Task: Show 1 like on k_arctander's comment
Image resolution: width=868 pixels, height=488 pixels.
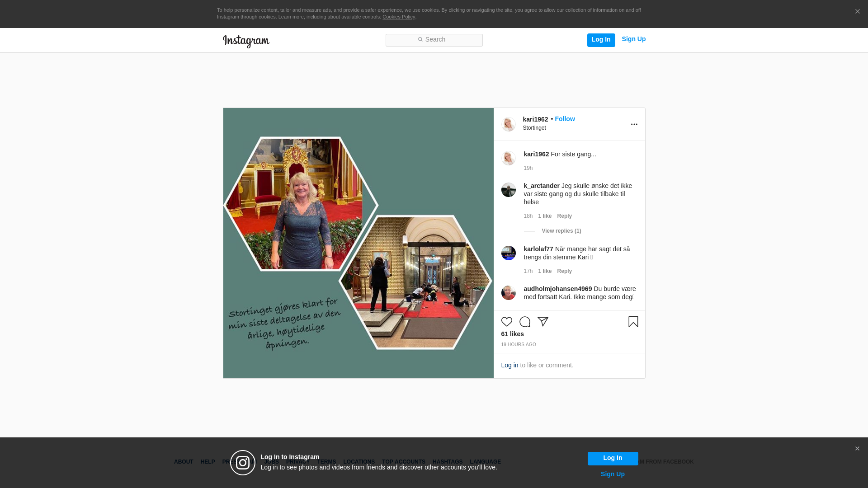Action: (545, 216)
